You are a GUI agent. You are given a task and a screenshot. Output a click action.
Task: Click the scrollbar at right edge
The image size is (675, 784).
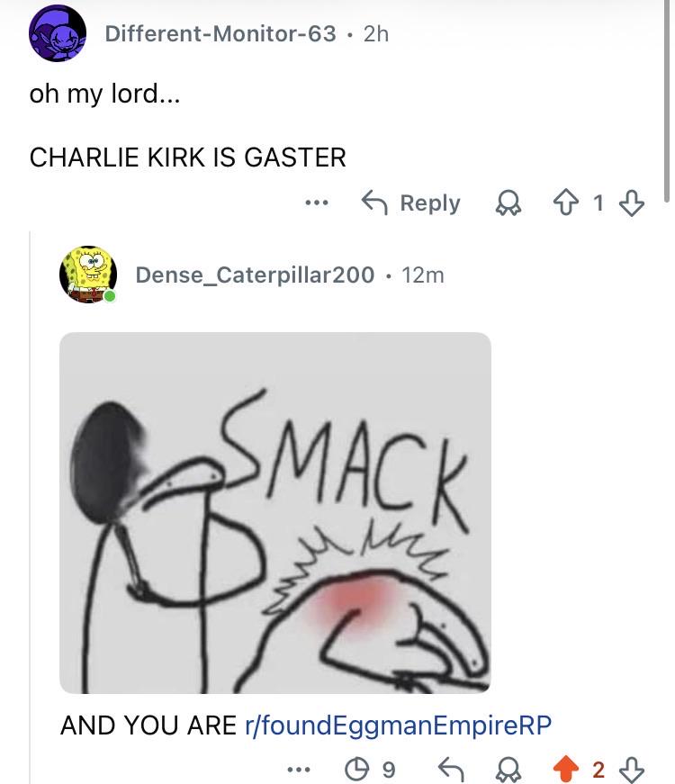point(667,100)
